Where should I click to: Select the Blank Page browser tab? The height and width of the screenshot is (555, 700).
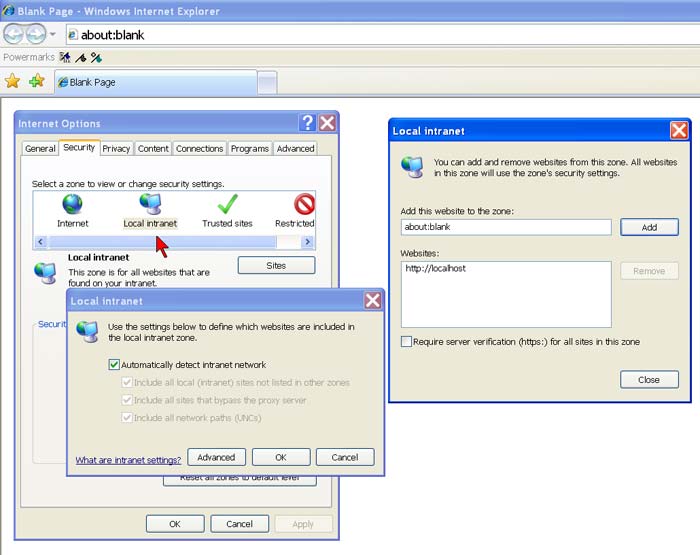click(156, 82)
